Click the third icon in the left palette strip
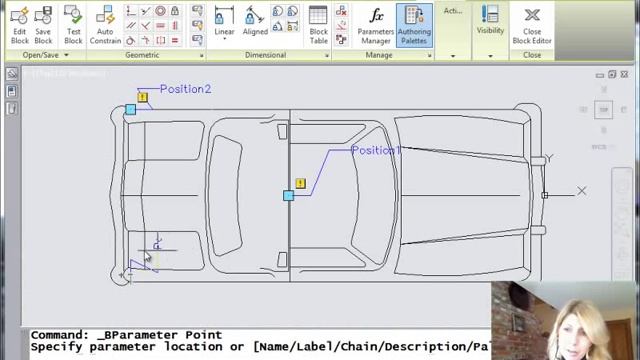 [x=12, y=109]
